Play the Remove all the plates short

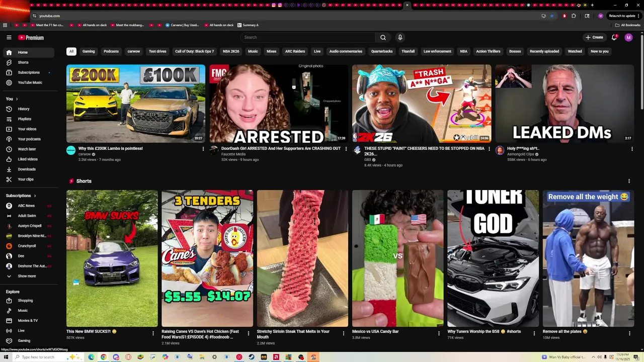click(x=588, y=258)
